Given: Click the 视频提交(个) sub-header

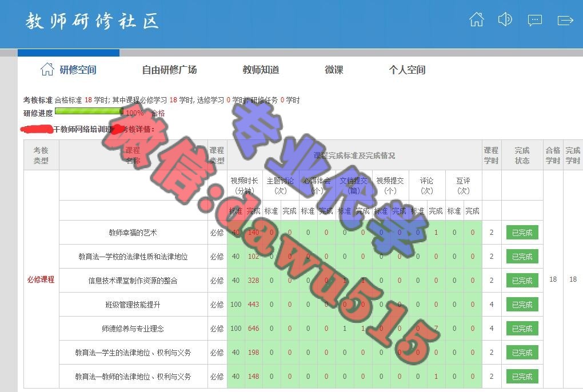Looking at the screenshot, I should pos(390,185).
